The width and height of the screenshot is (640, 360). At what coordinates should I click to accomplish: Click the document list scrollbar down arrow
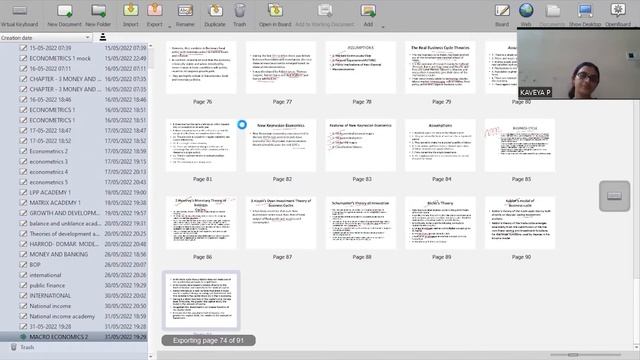[x=151, y=356]
